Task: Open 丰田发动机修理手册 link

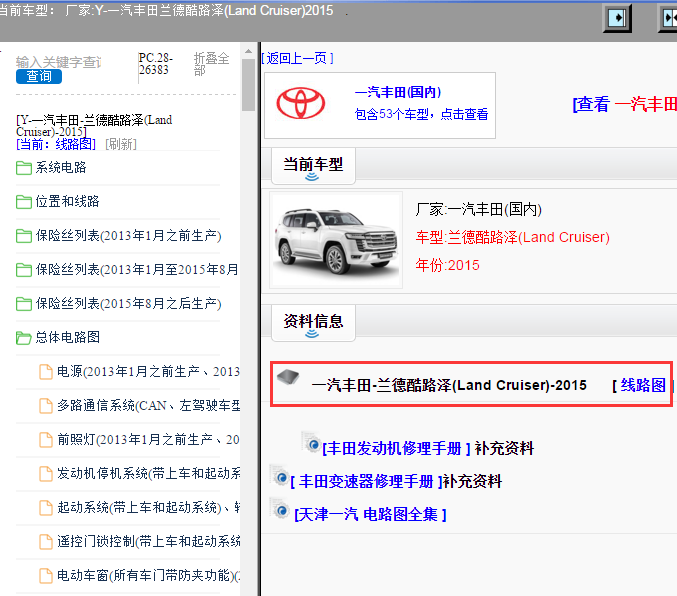Action: coord(396,448)
